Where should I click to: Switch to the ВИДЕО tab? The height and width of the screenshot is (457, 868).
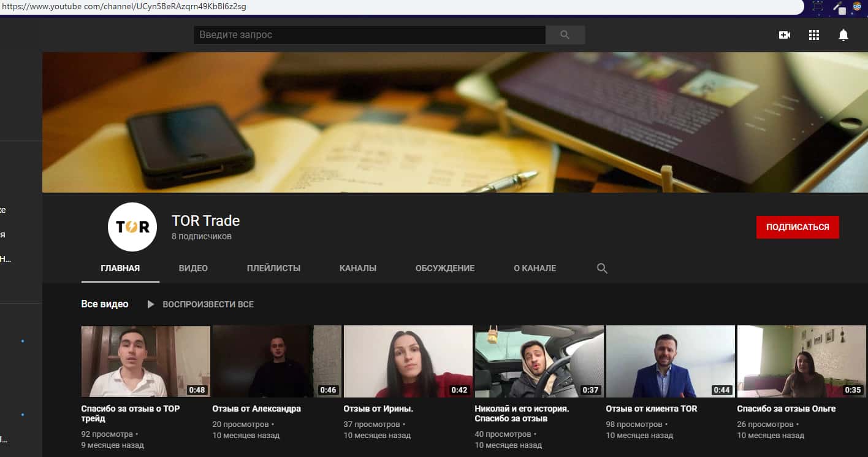coord(193,268)
